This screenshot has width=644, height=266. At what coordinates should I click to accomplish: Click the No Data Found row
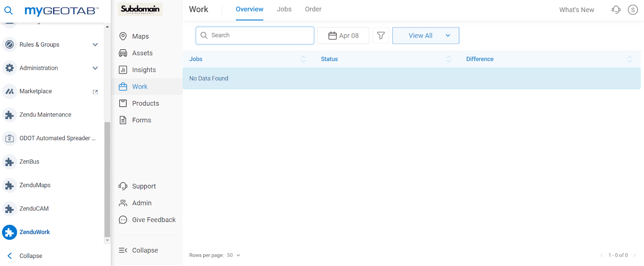tap(411, 78)
